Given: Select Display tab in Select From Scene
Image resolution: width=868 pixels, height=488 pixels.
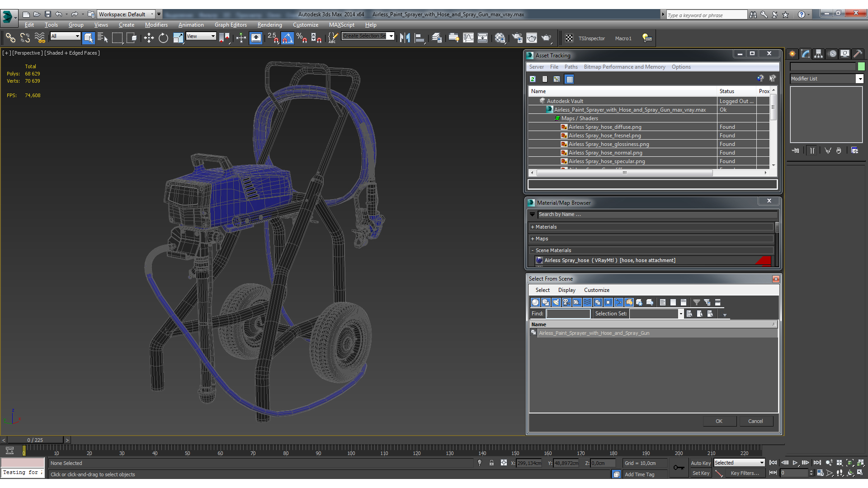Looking at the screenshot, I should coord(566,290).
